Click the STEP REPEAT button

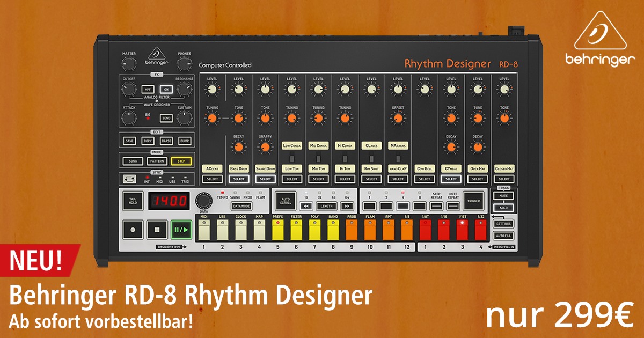point(437,205)
